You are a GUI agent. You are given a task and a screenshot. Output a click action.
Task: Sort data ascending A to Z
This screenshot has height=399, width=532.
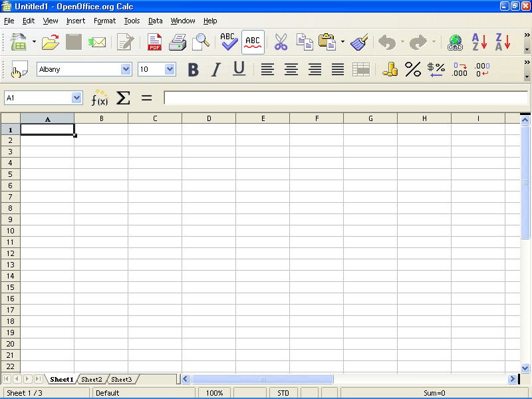478,41
